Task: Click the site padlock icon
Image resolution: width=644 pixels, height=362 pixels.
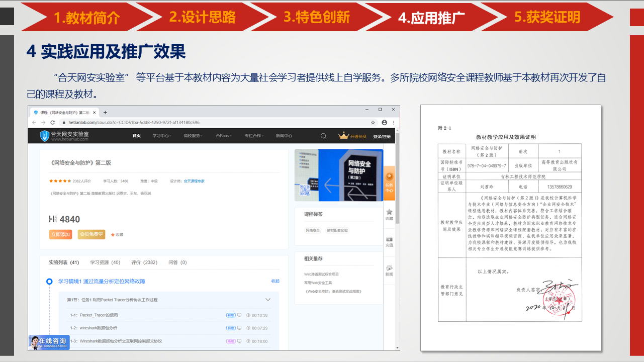Action: pos(63,123)
